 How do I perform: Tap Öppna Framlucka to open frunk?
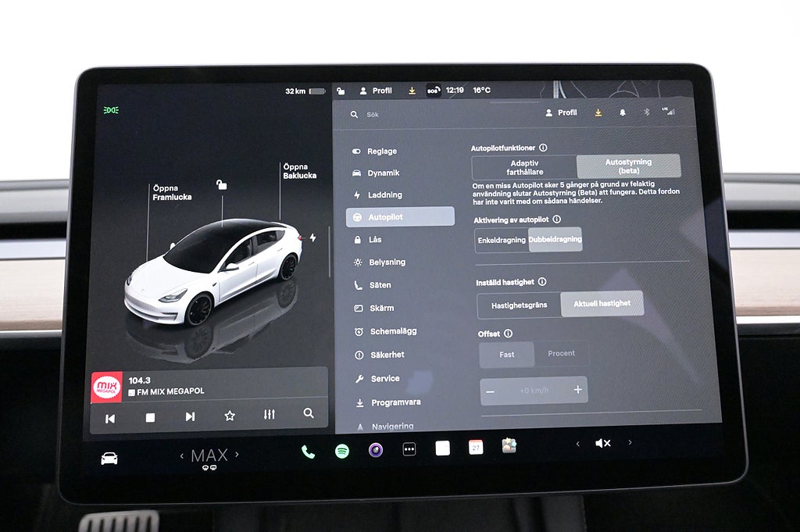click(x=171, y=193)
